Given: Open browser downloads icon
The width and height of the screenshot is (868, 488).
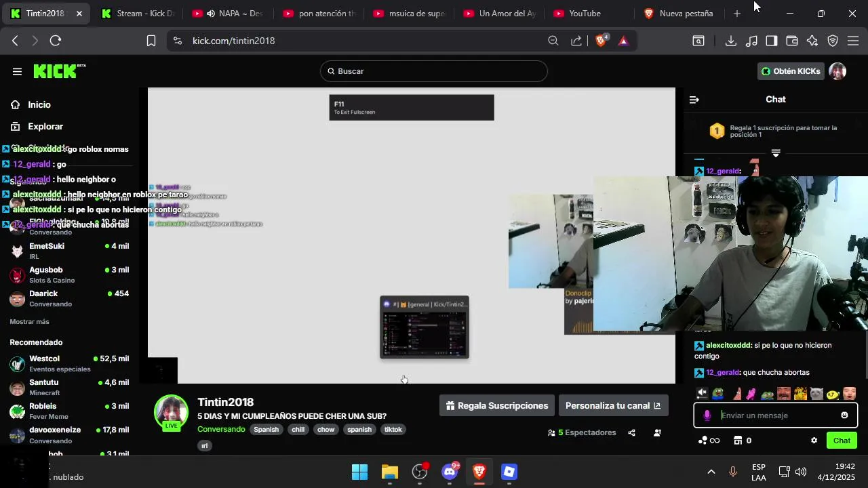Looking at the screenshot, I should [x=731, y=41].
